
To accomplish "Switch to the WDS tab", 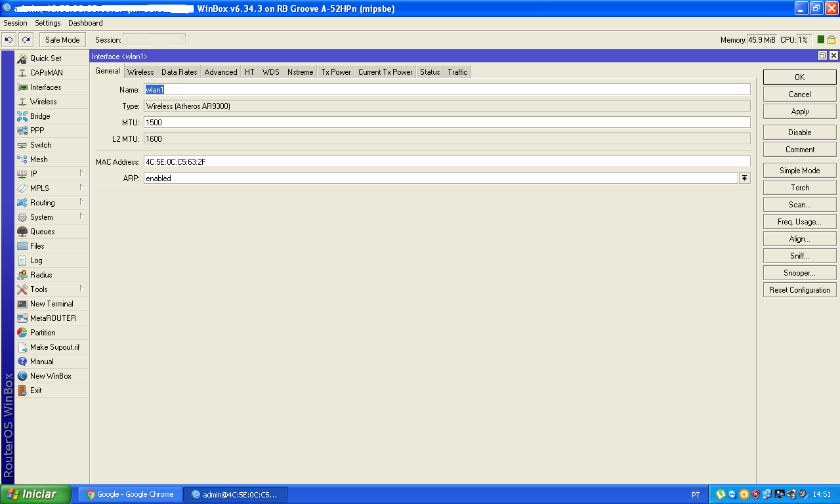I will (x=271, y=72).
